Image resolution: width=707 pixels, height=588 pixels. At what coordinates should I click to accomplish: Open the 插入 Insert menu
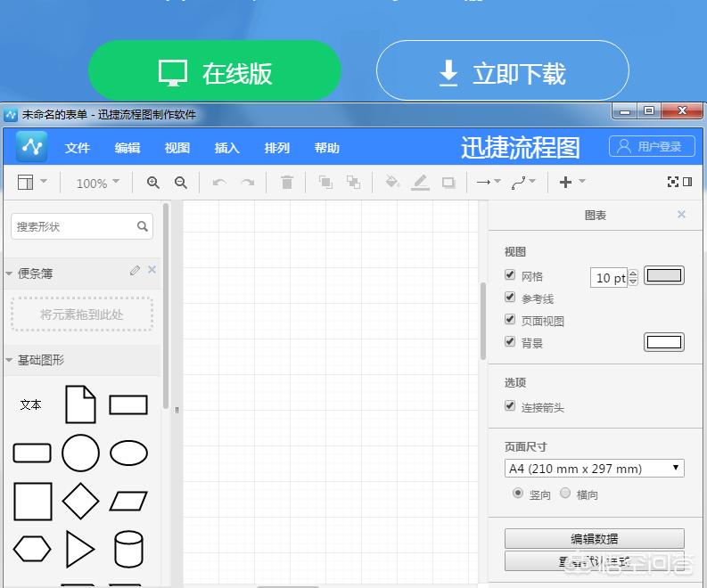[x=226, y=148]
